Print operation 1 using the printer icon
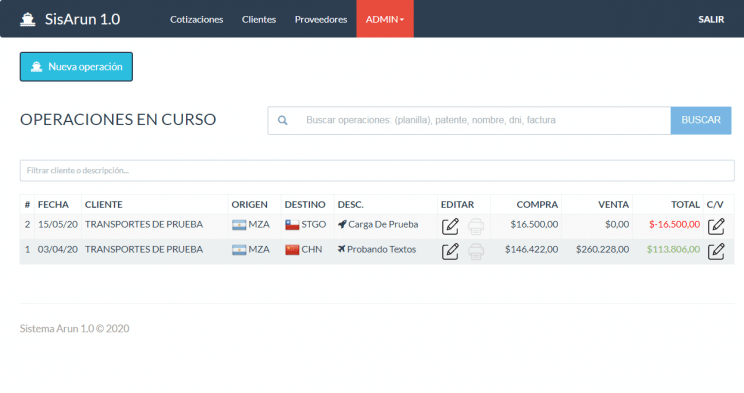 [476, 251]
